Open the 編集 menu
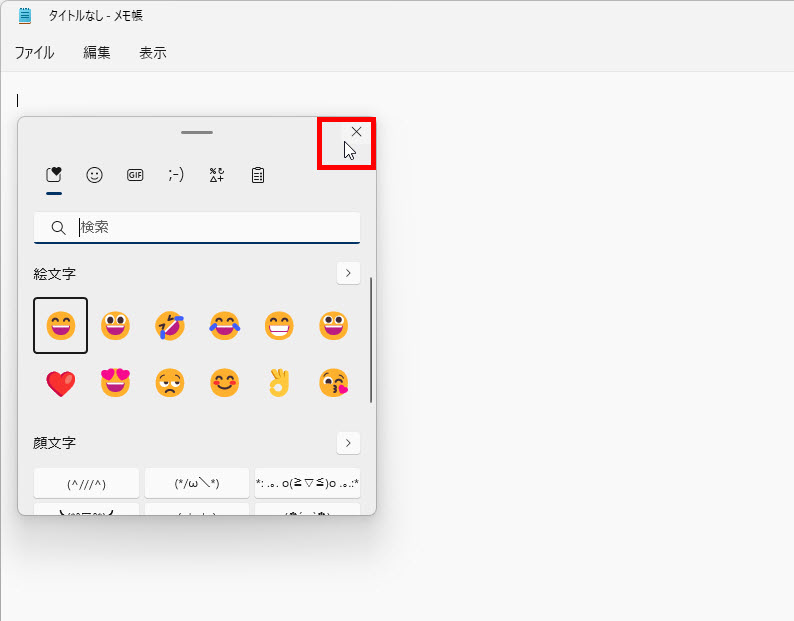The image size is (794, 621). pyautogui.click(x=97, y=53)
